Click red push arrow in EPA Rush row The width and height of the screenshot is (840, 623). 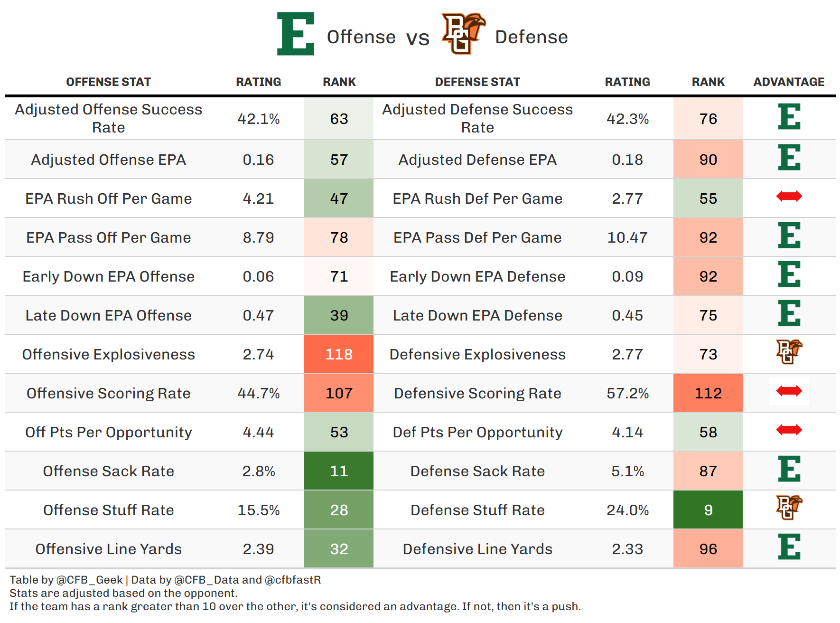(789, 196)
